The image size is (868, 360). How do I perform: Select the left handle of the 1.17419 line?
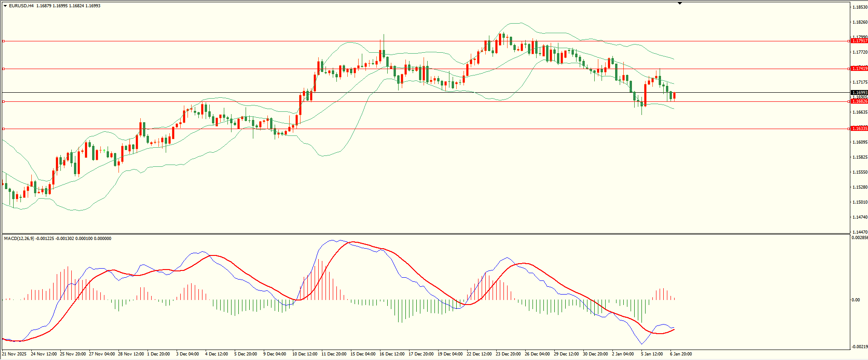4,69
